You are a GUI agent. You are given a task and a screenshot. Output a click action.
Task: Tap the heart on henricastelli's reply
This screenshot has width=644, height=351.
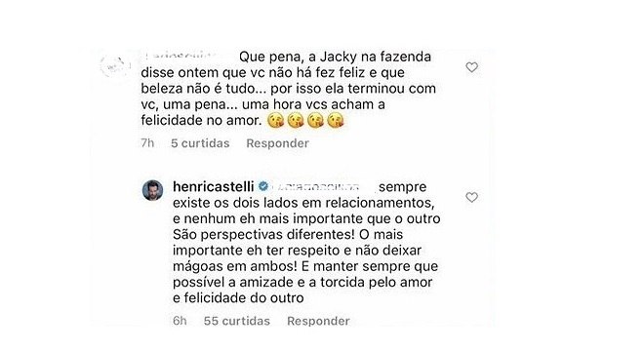tap(471, 197)
